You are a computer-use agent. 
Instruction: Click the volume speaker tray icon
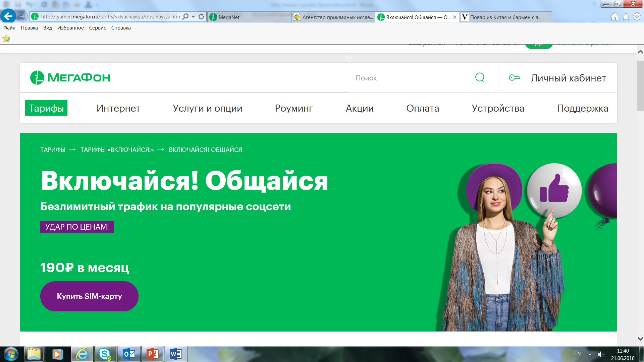[x=600, y=354]
